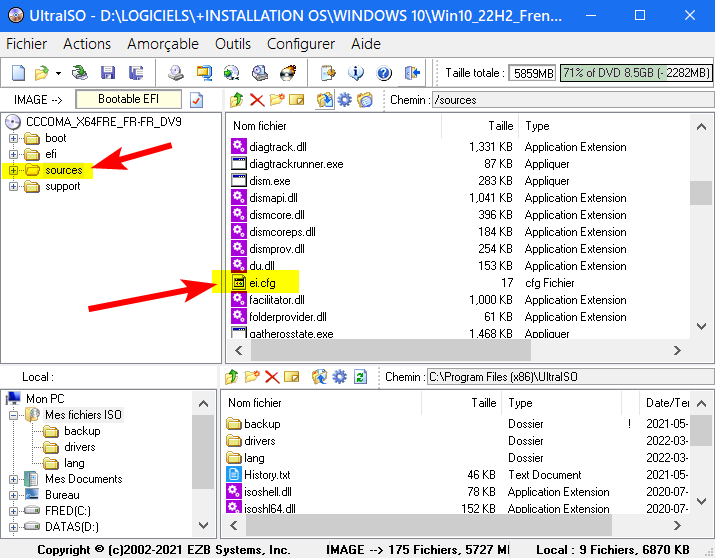
Task: Expand the support folder node
Action: point(13,186)
